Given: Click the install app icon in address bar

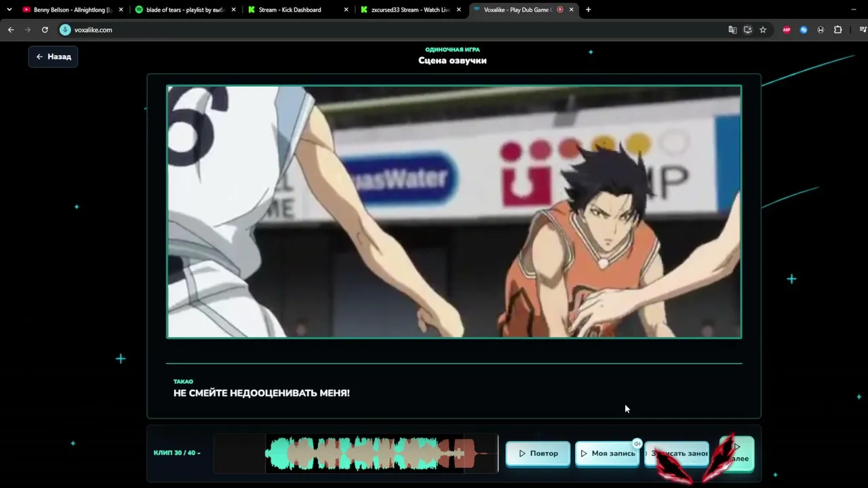Looking at the screenshot, I should (748, 30).
